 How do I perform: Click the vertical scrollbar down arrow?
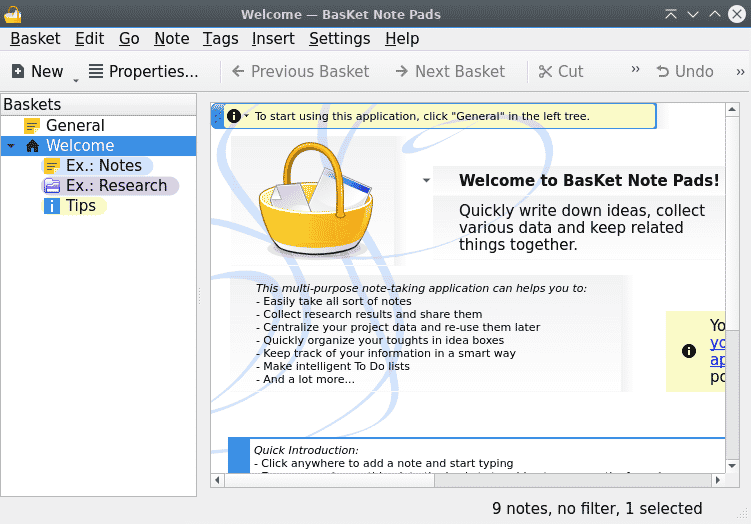pos(732,466)
